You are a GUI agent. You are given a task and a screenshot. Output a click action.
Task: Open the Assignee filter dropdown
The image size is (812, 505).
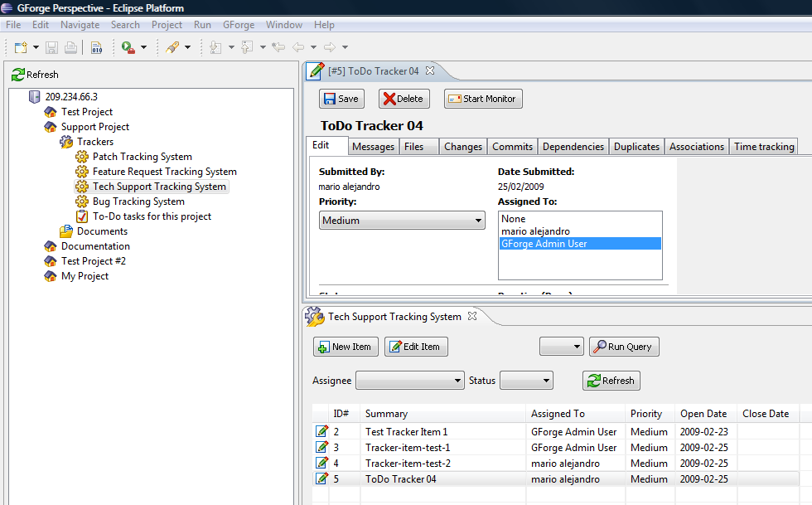(409, 381)
